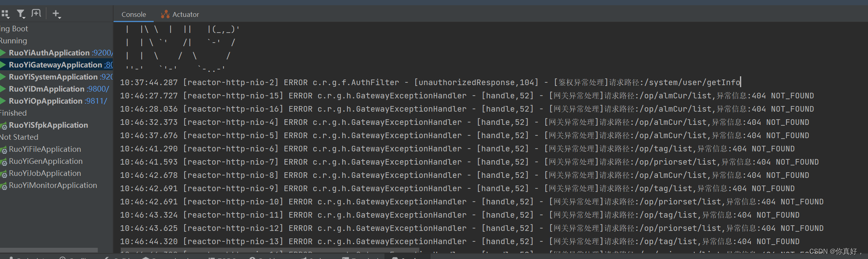
Task: Click the horizontal scrollbar of the services tree
Action: 49,250
